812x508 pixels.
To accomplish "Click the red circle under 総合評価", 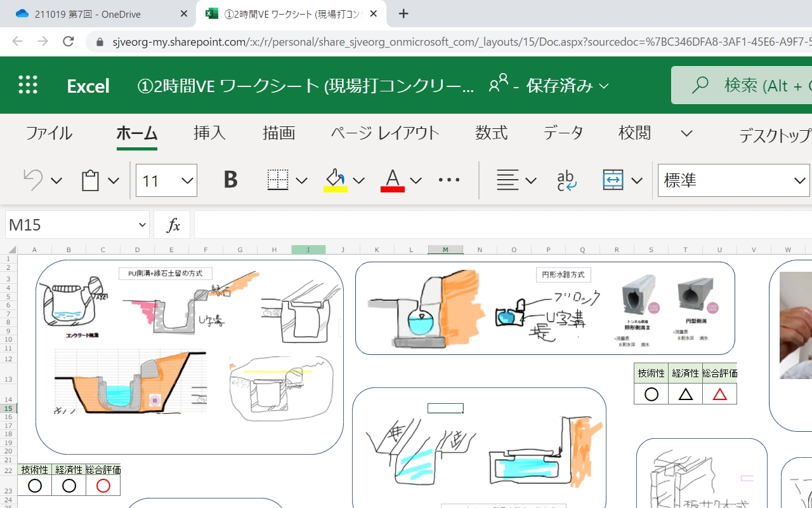I will point(103,486).
